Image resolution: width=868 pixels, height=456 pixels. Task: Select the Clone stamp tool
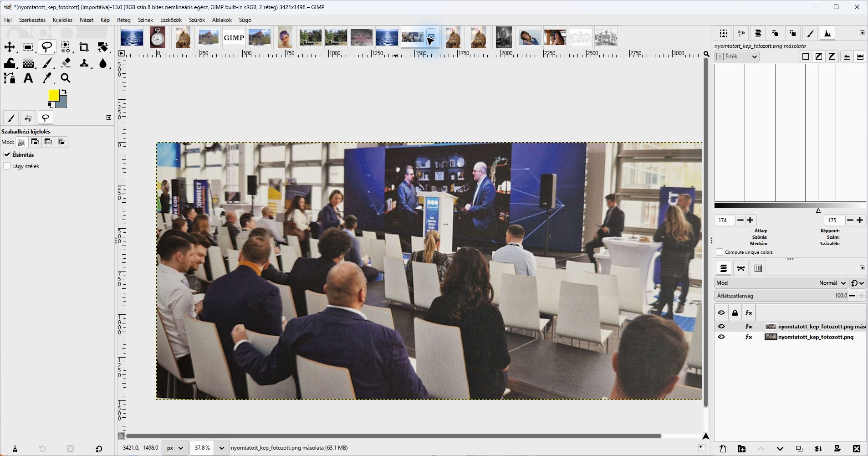[x=84, y=63]
